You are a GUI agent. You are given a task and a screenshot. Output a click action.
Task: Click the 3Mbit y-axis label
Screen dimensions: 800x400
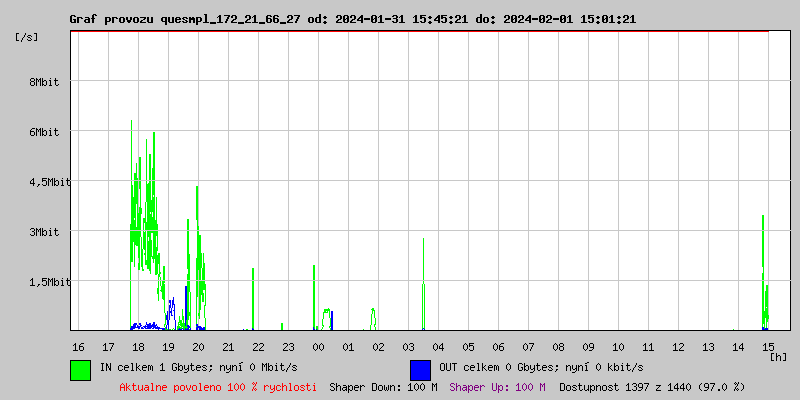[x=44, y=232]
